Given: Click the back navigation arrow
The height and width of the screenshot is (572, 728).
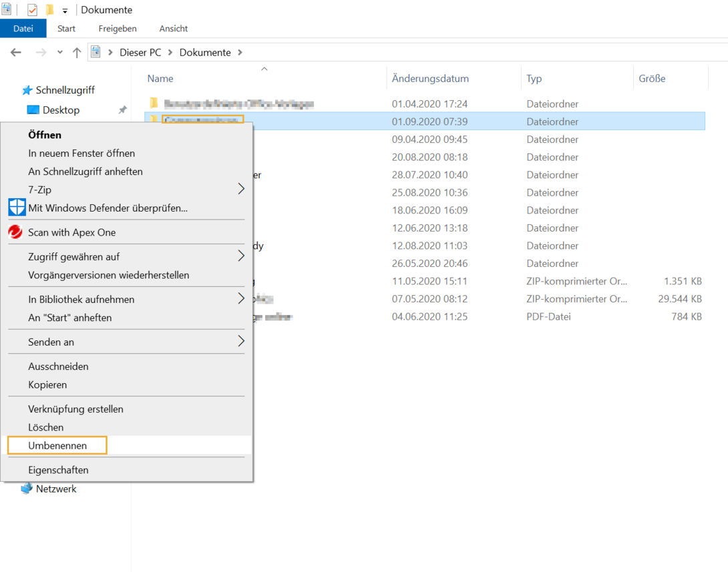Looking at the screenshot, I should click(15, 52).
